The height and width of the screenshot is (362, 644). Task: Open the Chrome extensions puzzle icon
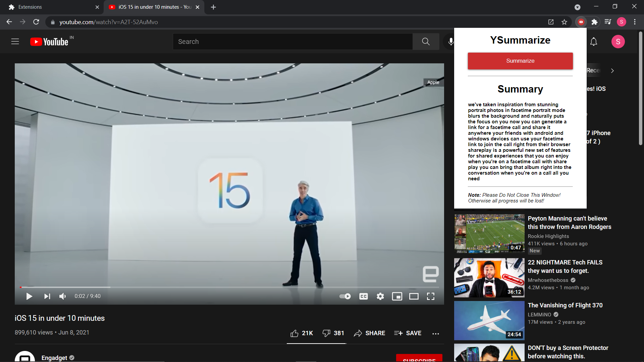[x=594, y=22]
